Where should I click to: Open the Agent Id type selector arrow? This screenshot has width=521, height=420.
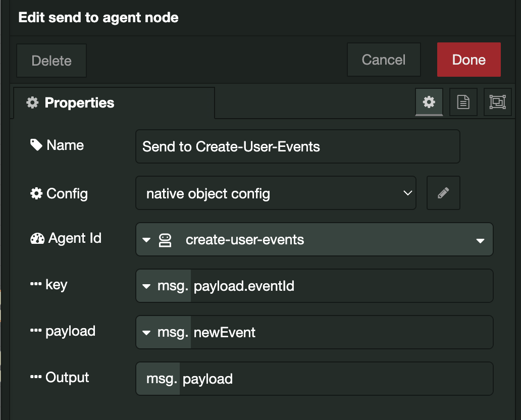tap(146, 240)
